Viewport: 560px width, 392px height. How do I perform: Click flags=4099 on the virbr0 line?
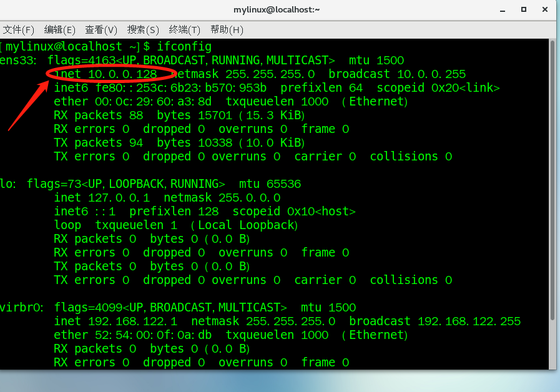(x=89, y=307)
